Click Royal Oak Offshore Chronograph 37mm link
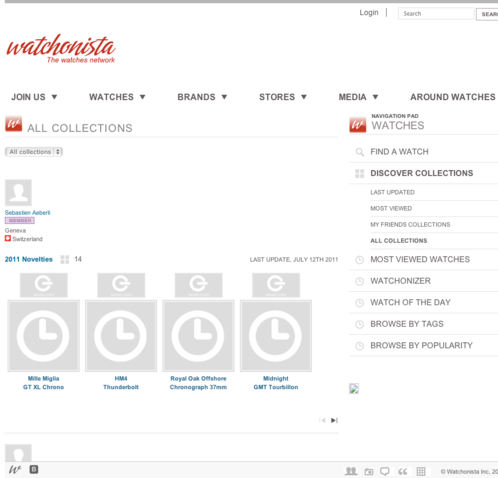498x478 pixels. tap(198, 383)
